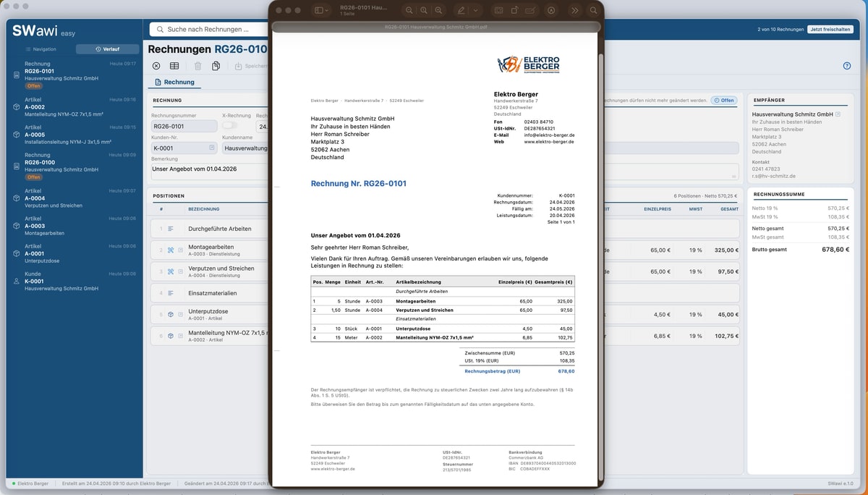This screenshot has height=495, width=868.
Task: Click the trash delete icon in SWawi toolbar
Action: point(198,66)
